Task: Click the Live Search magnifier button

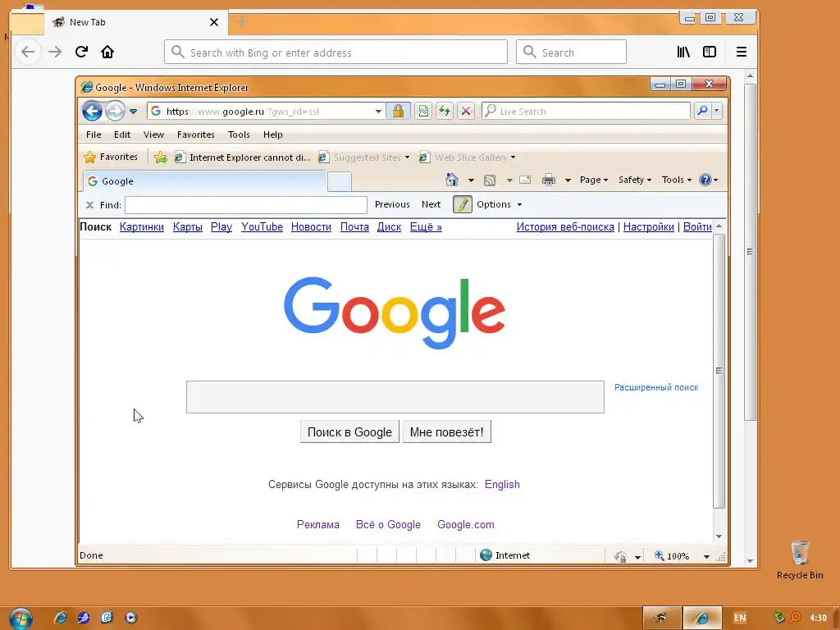Action: point(702,111)
